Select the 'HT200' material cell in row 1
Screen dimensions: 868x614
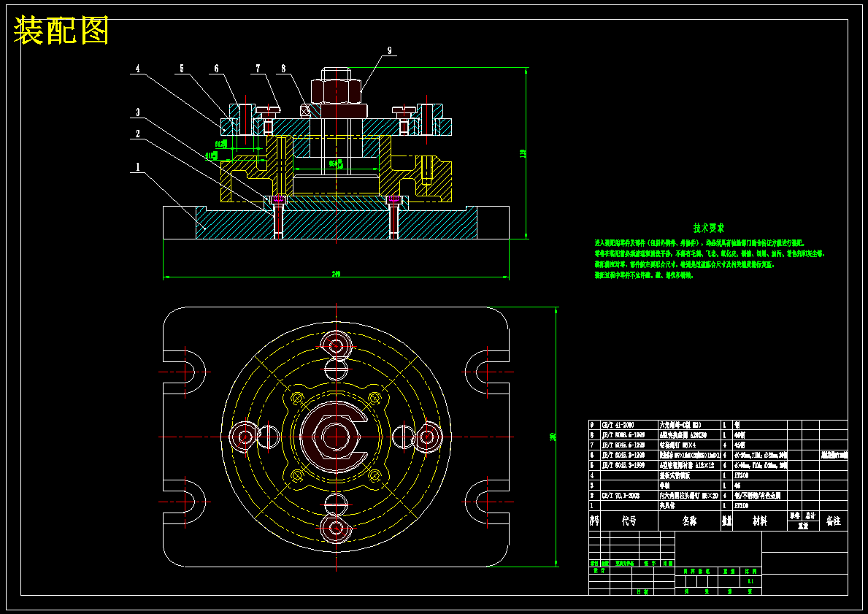pyautogui.click(x=741, y=506)
